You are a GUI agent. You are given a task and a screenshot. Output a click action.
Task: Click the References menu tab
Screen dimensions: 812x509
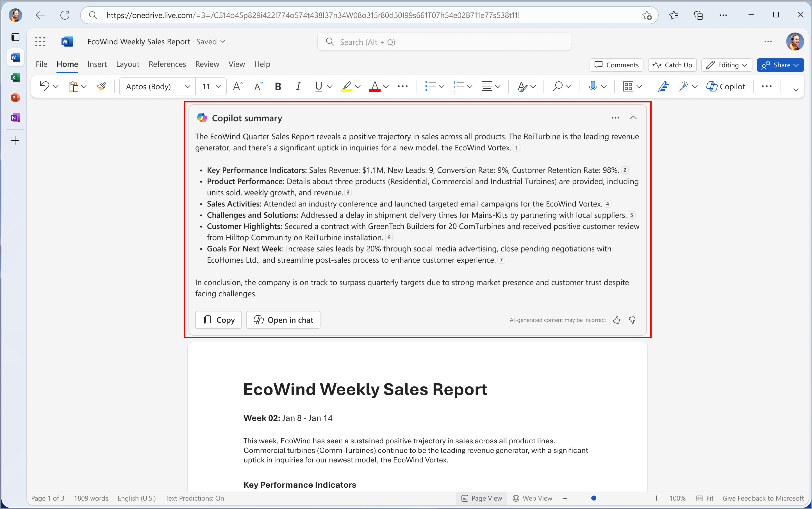pos(167,64)
